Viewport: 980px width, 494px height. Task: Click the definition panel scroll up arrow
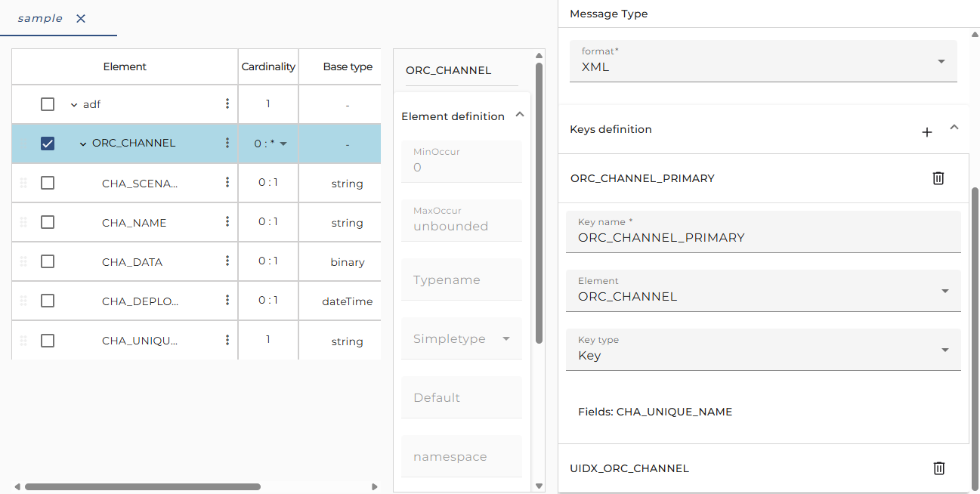[x=539, y=55]
